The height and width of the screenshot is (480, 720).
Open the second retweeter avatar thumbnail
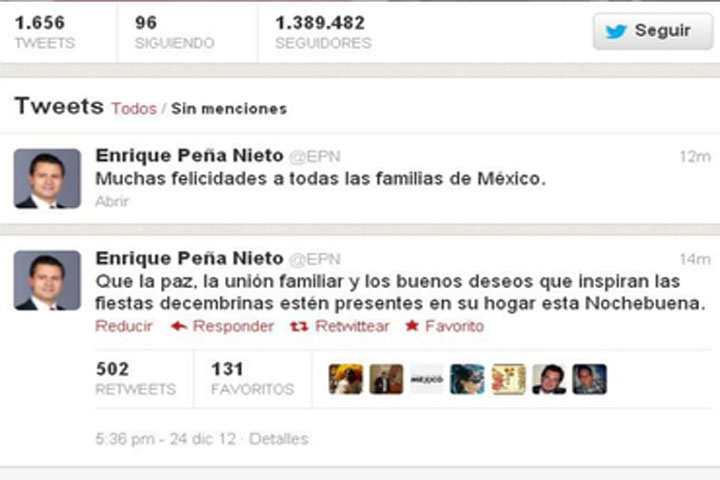pos(386,379)
